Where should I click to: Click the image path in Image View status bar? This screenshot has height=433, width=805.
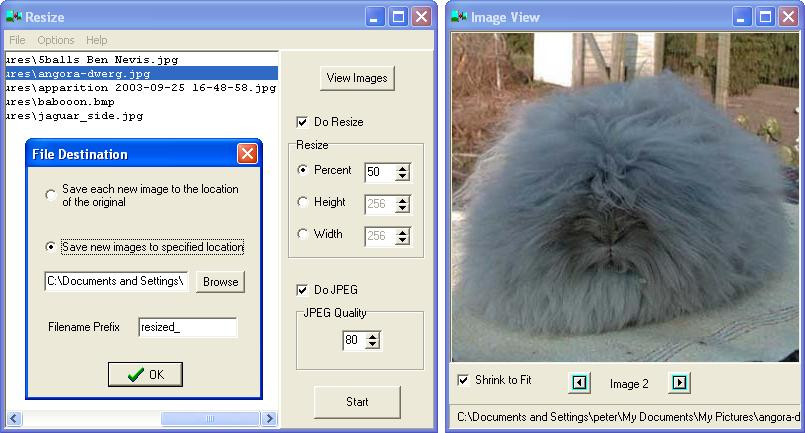click(x=628, y=417)
